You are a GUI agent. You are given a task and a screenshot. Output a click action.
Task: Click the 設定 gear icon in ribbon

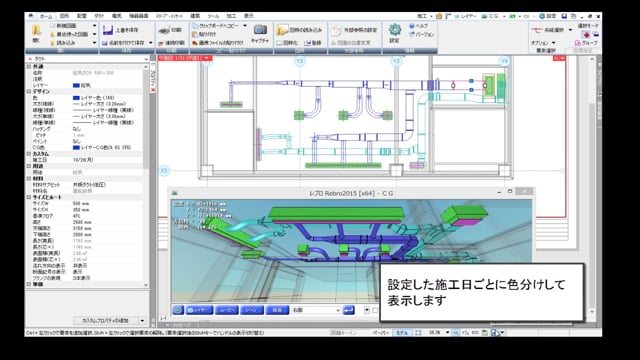click(394, 29)
